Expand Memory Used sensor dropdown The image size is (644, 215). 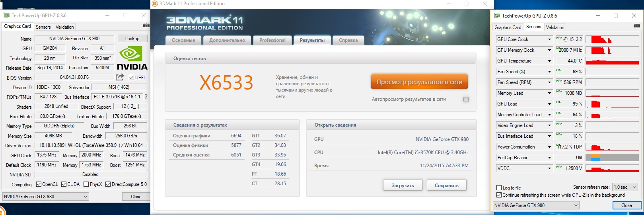tap(549, 93)
